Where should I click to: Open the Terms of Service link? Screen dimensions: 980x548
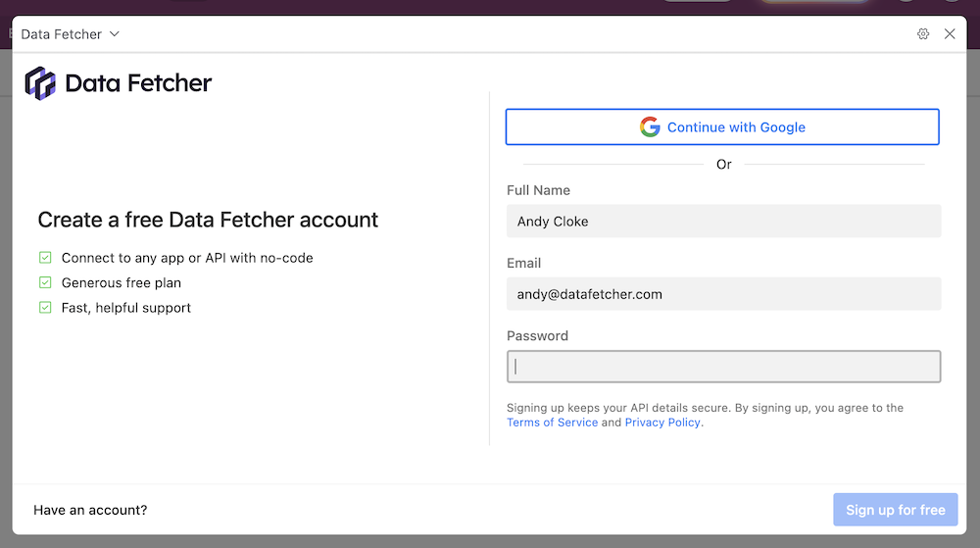[x=552, y=423]
